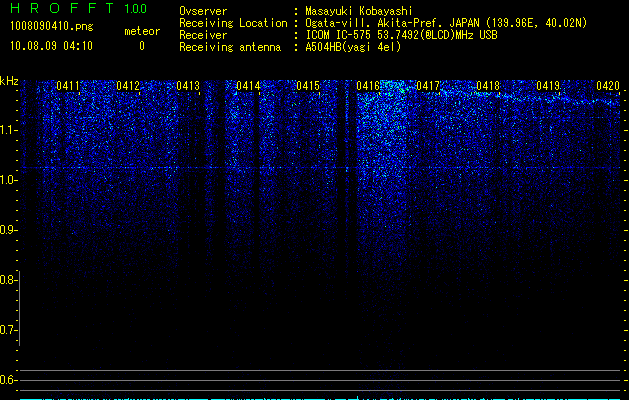629x400 pixels.
Task: Click the 0418 time marker
Action: tap(488, 85)
